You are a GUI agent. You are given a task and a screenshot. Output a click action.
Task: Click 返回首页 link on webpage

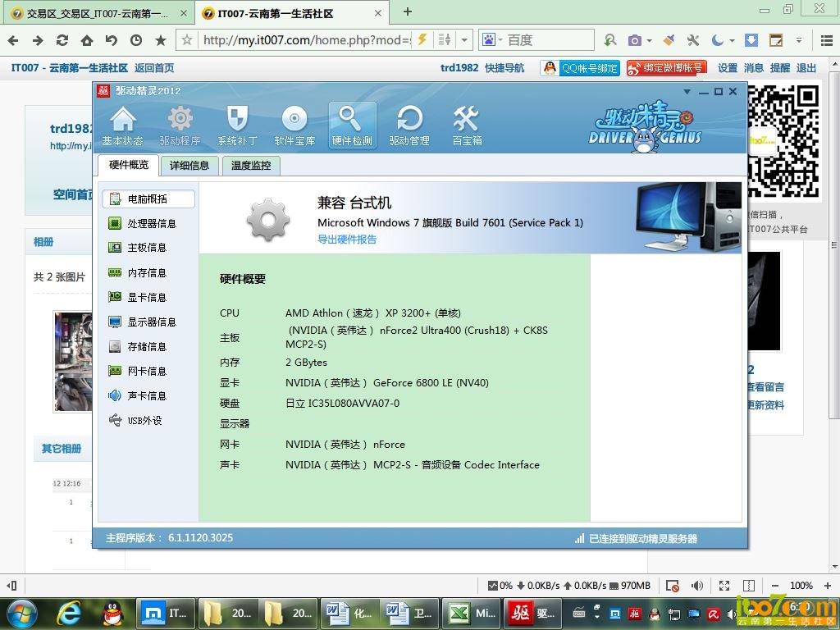click(154, 68)
